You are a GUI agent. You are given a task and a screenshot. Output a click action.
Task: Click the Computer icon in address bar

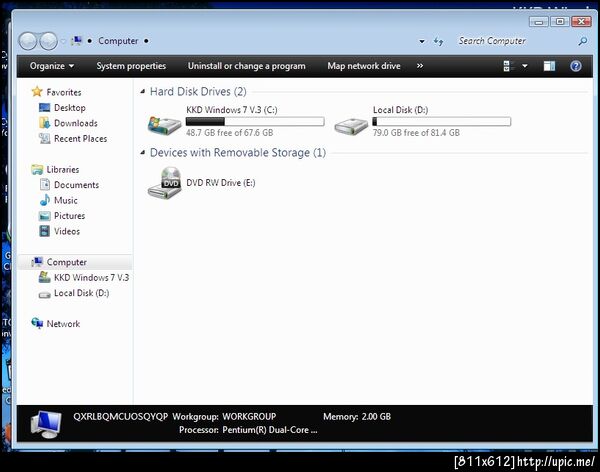[77, 41]
